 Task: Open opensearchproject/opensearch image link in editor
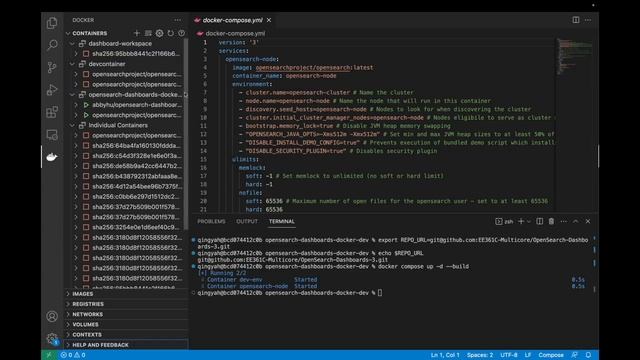pyautogui.click(x=303, y=67)
